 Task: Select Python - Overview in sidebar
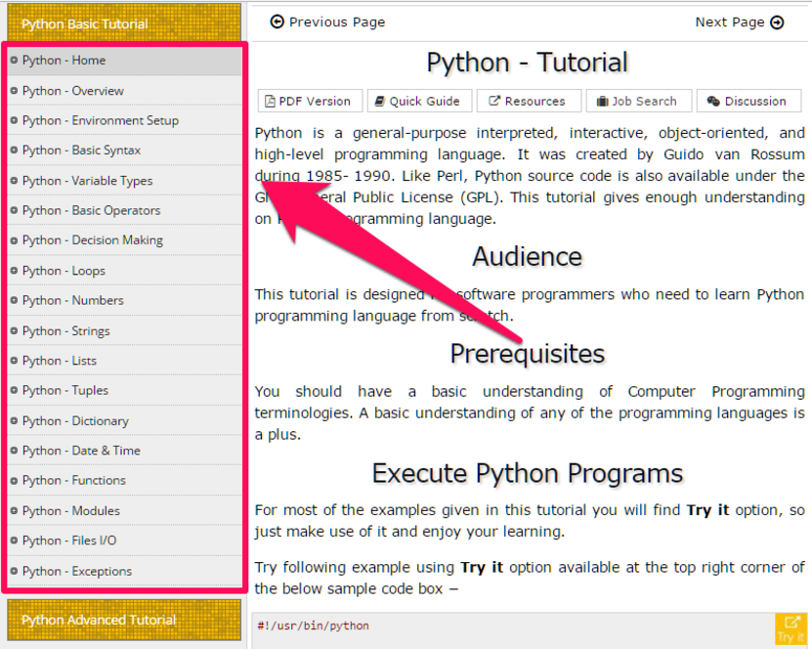pos(125,91)
